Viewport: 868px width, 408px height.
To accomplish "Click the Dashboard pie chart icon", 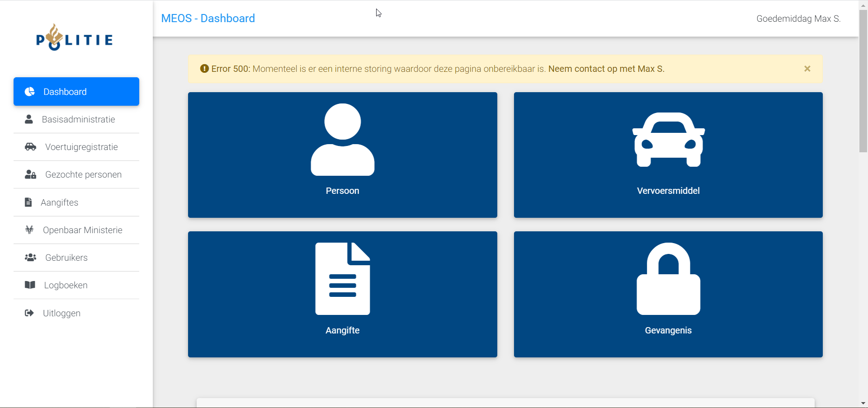I will pos(30,92).
